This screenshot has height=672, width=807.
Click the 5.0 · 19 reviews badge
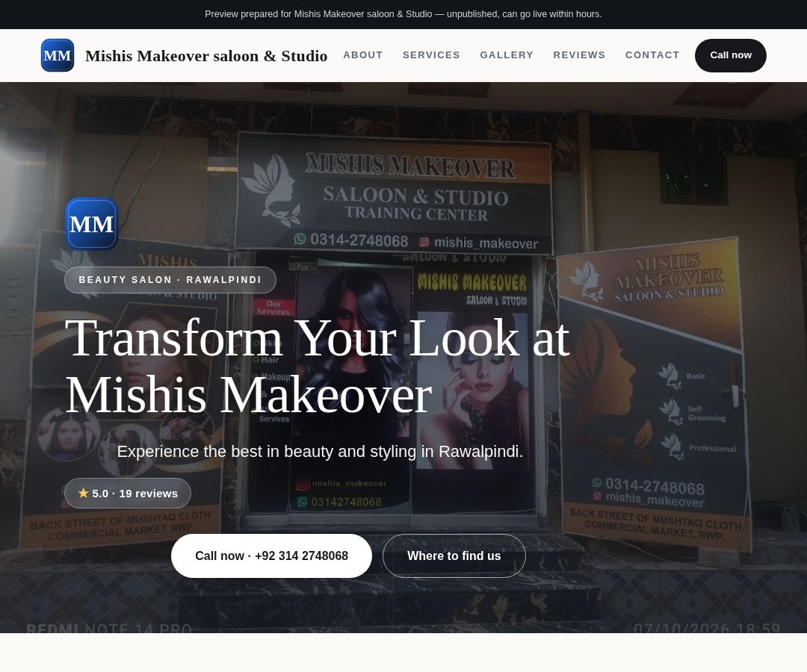pos(128,493)
